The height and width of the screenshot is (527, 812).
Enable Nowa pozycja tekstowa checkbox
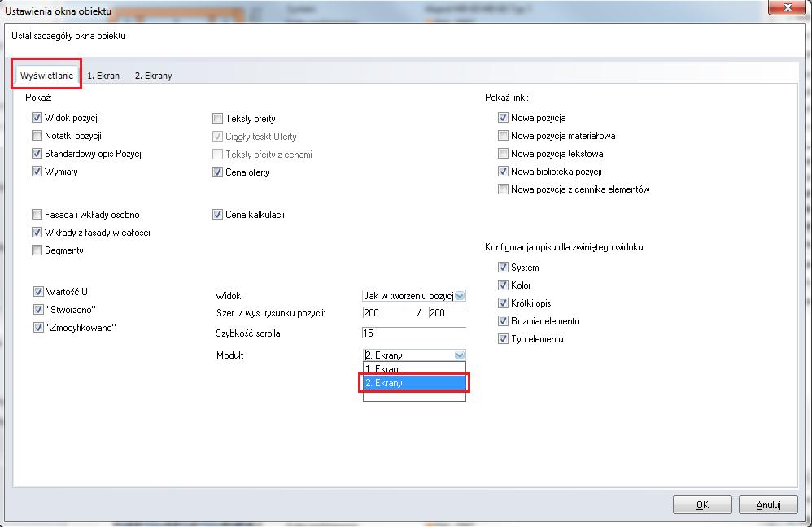(503, 153)
